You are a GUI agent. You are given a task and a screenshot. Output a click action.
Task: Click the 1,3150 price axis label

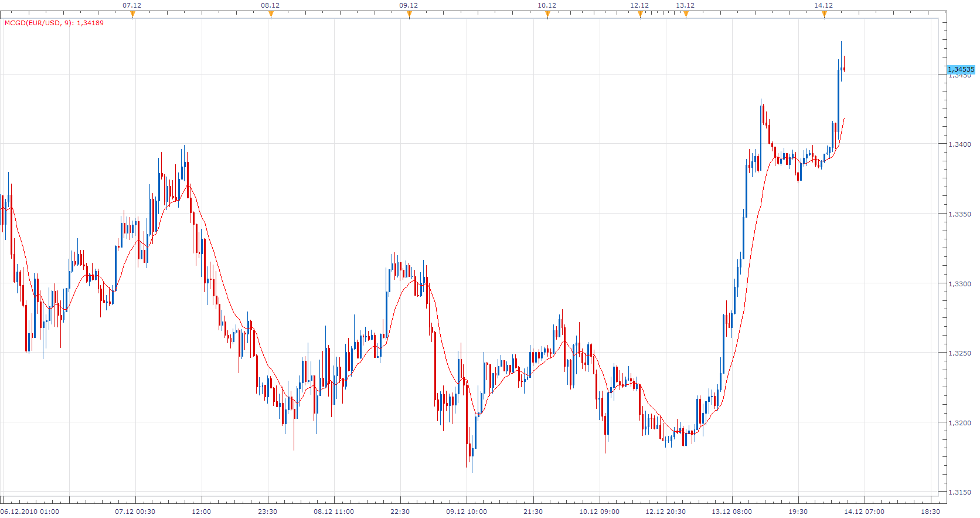click(959, 492)
